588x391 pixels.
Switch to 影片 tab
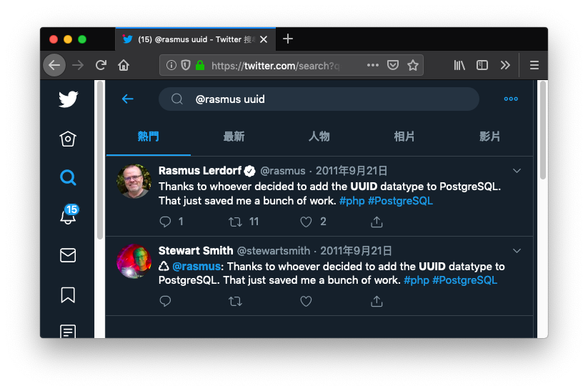point(489,137)
